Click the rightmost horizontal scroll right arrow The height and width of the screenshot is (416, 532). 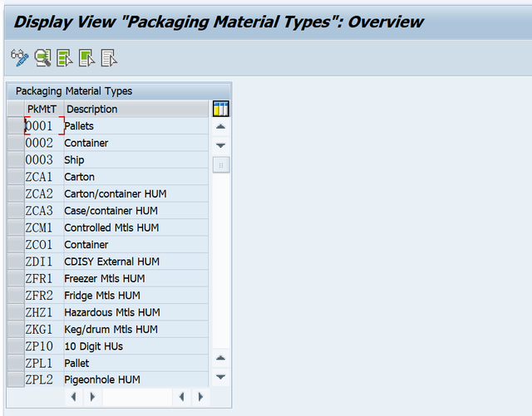(200, 397)
